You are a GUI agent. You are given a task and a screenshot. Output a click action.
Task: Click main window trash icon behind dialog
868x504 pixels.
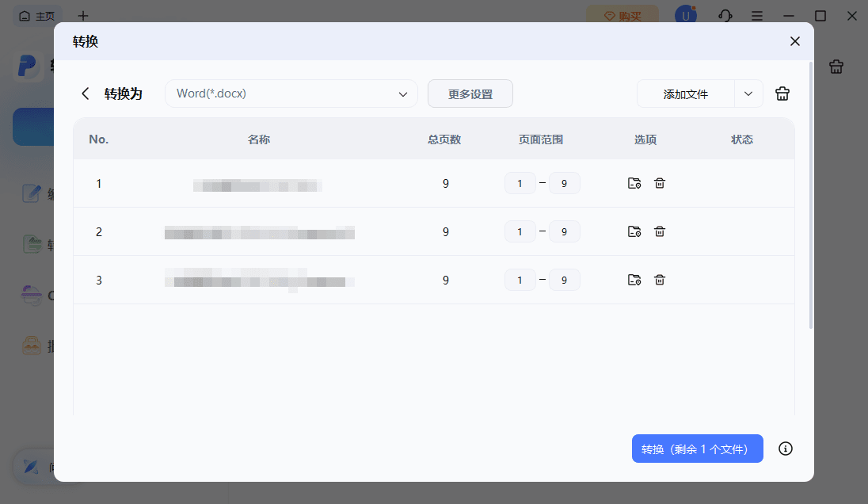click(x=836, y=67)
